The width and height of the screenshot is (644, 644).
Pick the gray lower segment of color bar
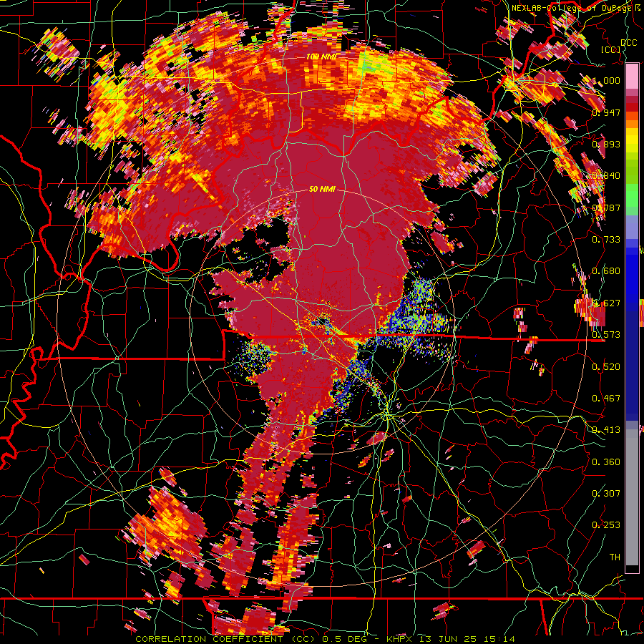(632, 497)
